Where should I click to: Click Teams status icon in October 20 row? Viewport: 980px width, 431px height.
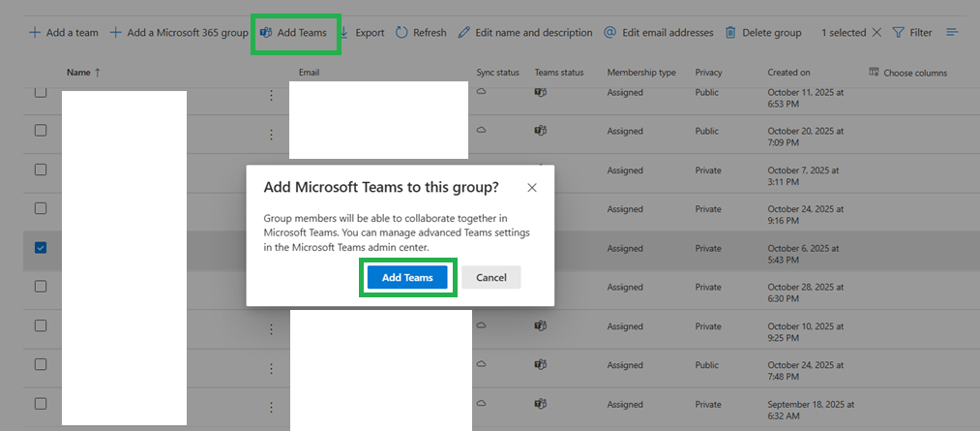point(541,131)
